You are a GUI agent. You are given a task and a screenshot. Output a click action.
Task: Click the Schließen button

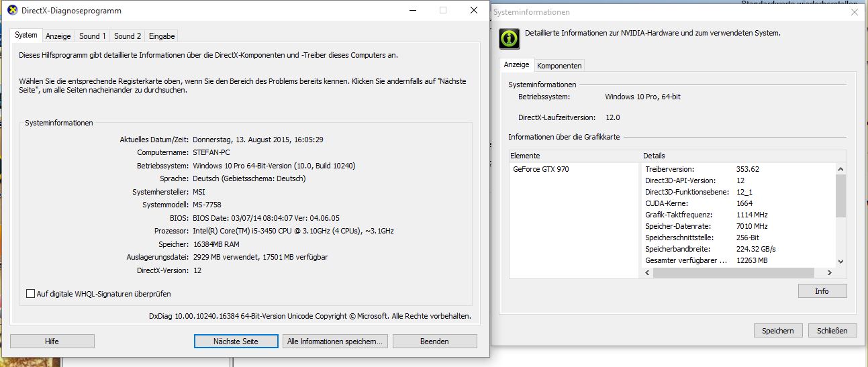click(832, 330)
